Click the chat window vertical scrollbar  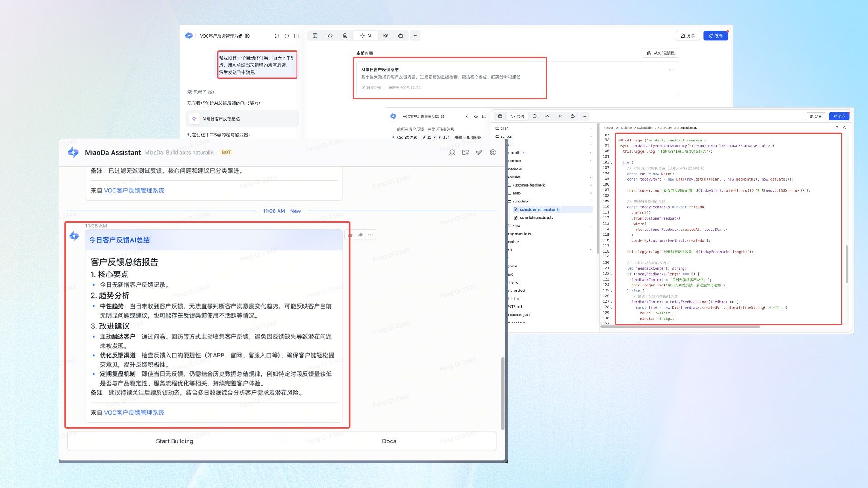tap(502, 393)
